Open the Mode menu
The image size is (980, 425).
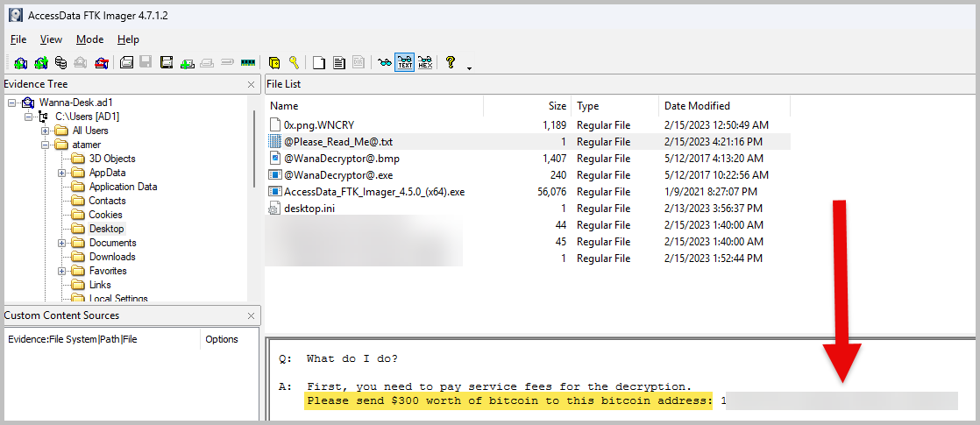click(x=89, y=39)
